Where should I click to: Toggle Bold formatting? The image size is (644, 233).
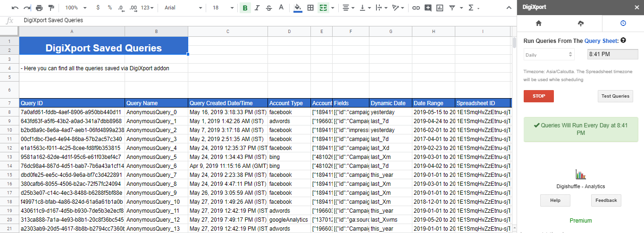[245, 8]
